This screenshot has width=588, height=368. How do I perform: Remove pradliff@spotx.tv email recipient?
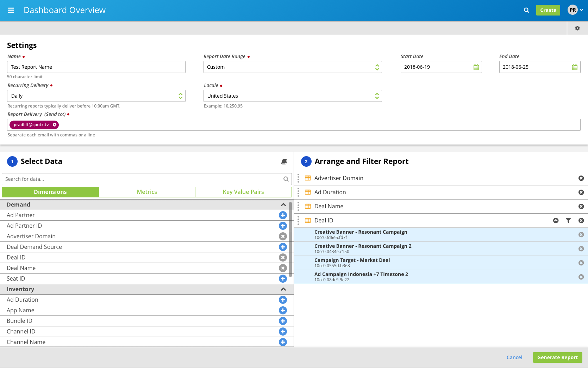point(55,125)
